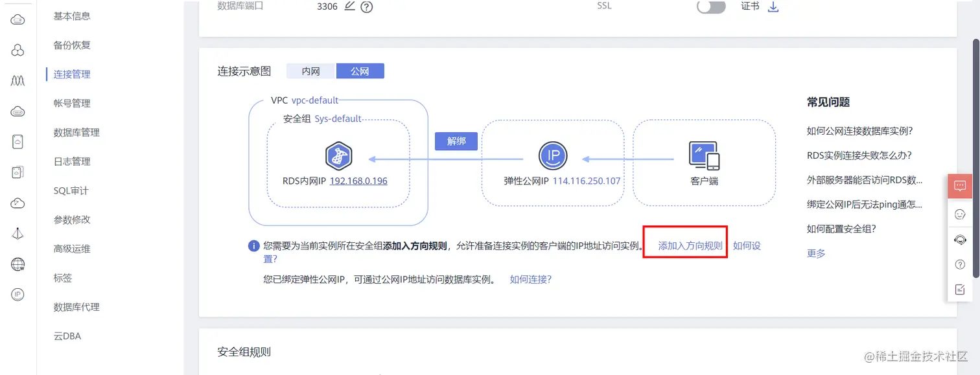Open the red chat message floating icon
This screenshot has height=375, width=980.
tap(960, 186)
